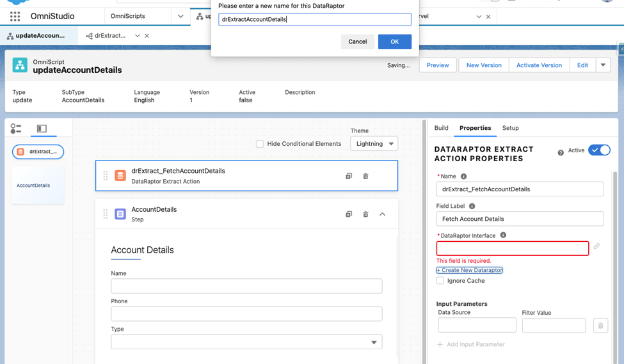Viewport: 624px width, 364px height.
Task: Check Hide Conditional Elements
Action: pyautogui.click(x=260, y=144)
